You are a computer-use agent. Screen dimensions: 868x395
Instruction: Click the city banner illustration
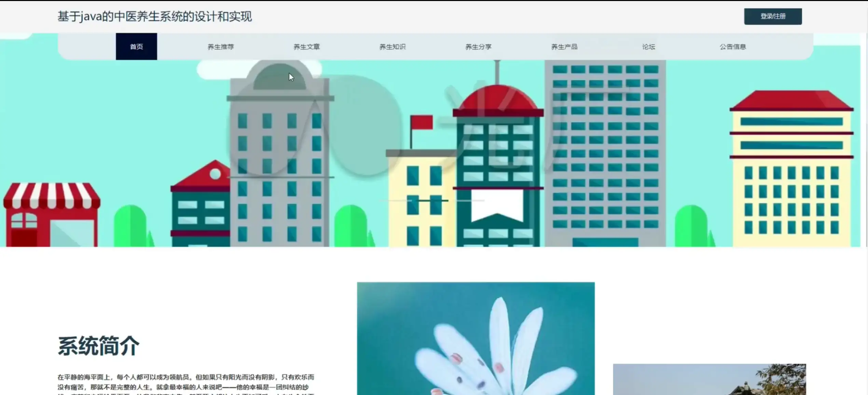coord(434,154)
